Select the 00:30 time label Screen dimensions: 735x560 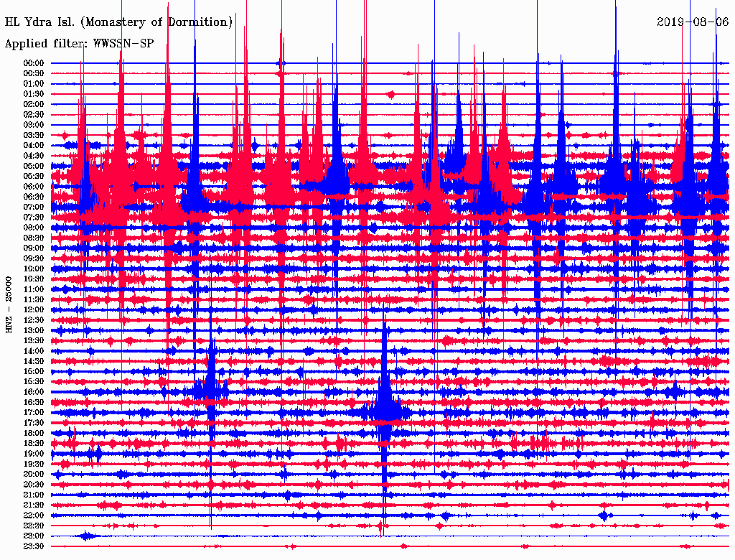point(34,74)
